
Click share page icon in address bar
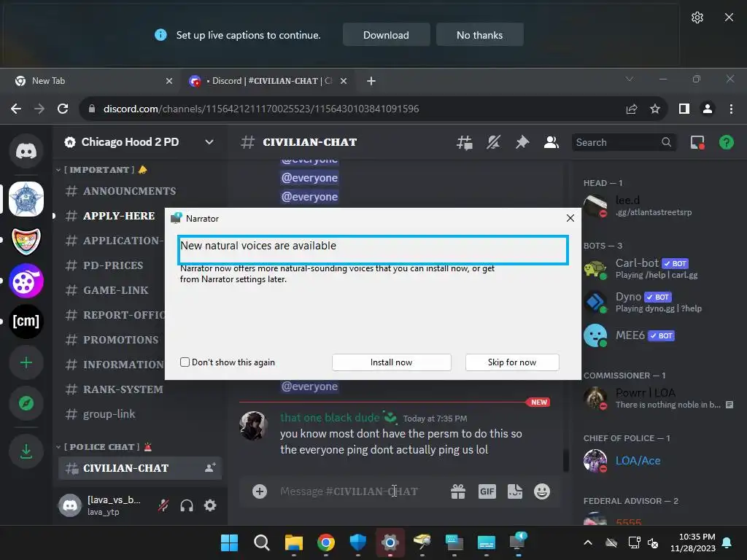632,109
